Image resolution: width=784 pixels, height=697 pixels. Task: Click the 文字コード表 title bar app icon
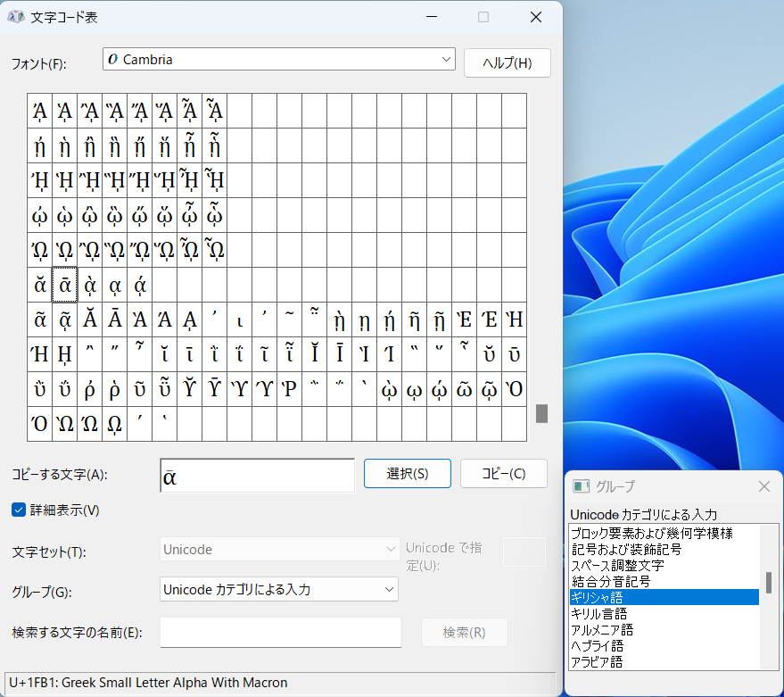click(x=16, y=17)
